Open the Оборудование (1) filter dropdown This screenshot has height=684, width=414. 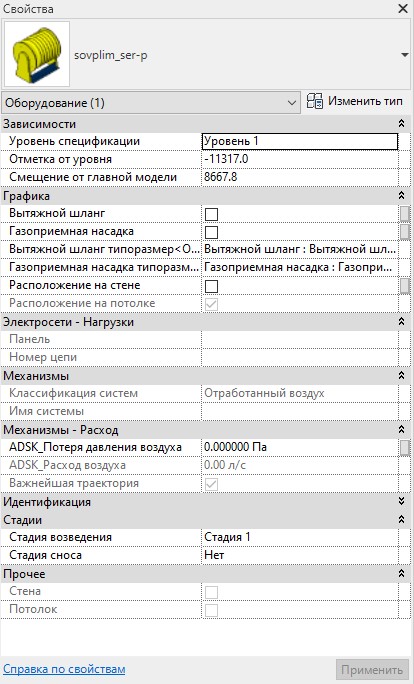pyautogui.click(x=151, y=103)
